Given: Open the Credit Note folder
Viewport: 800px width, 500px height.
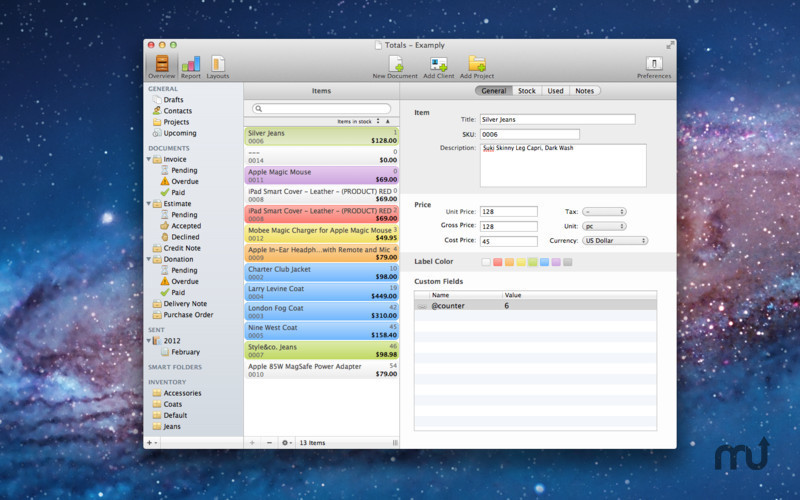Looking at the screenshot, I should pos(177,248).
